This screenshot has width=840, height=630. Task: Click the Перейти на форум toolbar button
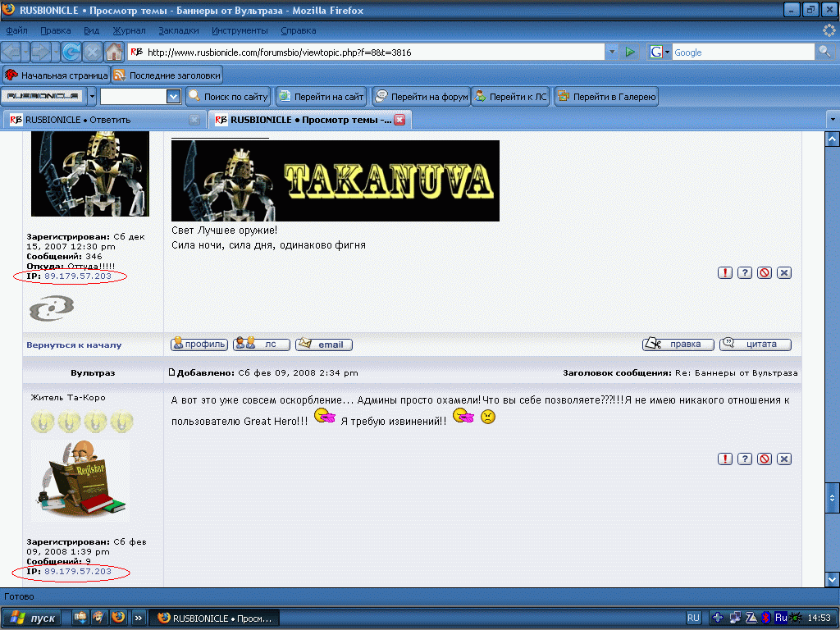coord(422,97)
